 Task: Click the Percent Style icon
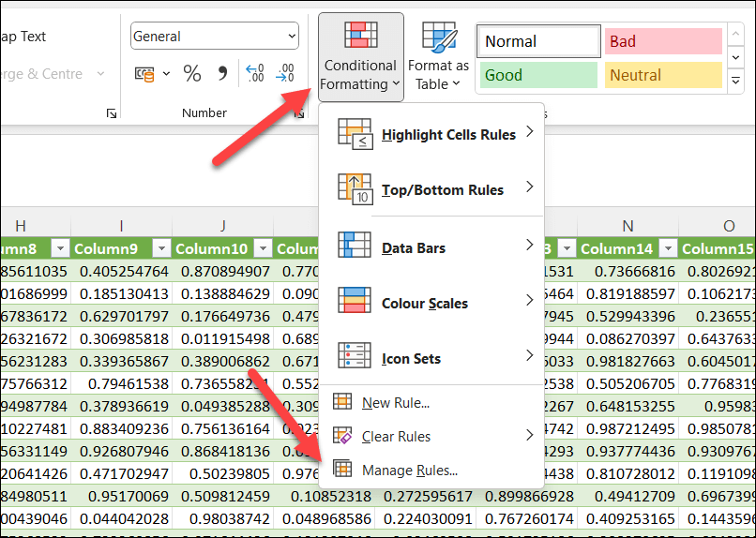click(192, 73)
